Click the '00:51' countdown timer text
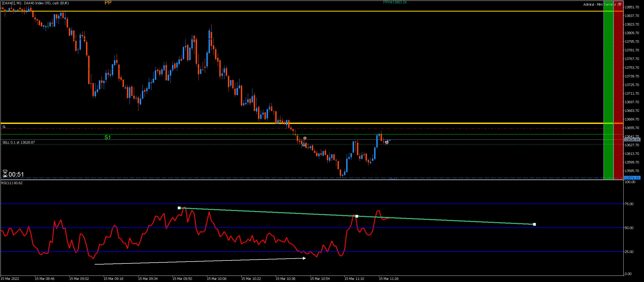Image resolution: width=644 pixels, height=282 pixels. click(x=16, y=174)
